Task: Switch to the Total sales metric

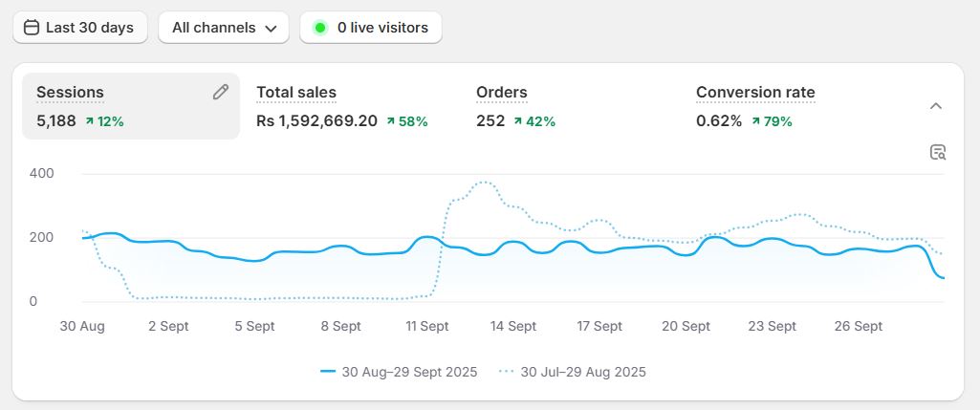Action: coord(296,93)
